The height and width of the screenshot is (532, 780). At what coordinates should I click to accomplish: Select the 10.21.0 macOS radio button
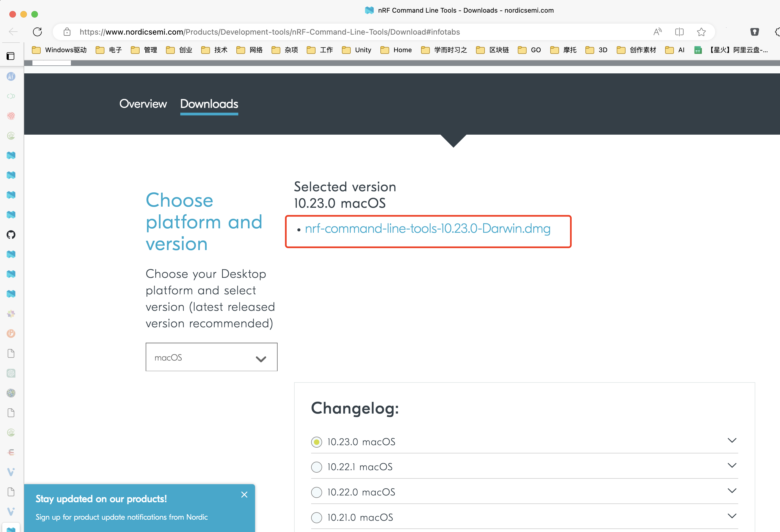point(317,517)
